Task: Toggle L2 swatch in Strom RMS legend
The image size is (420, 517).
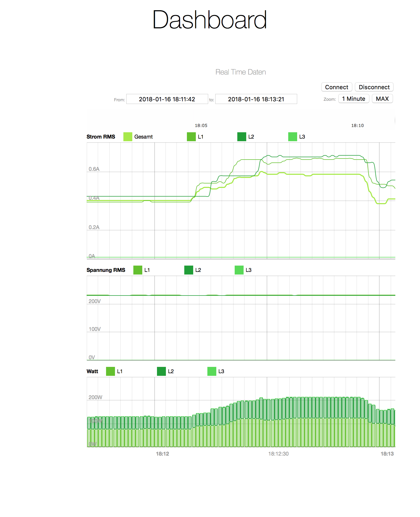Action: click(x=242, y=137)
